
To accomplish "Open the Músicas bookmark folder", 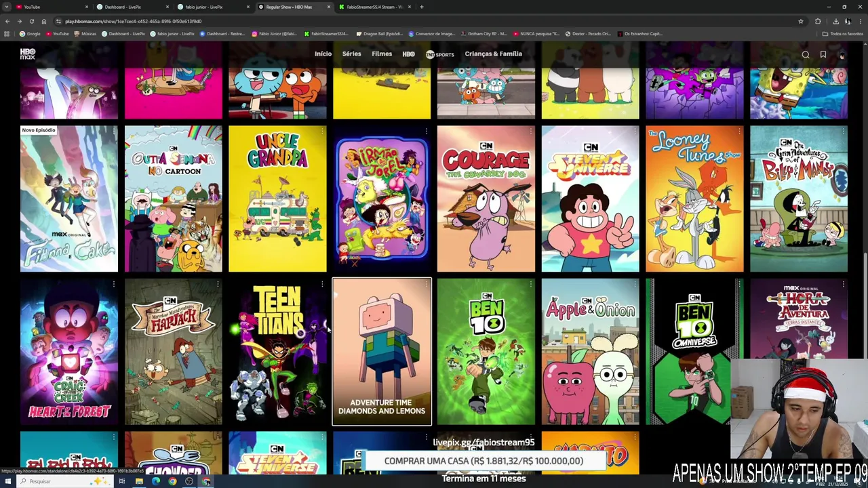I will (85, 34).
